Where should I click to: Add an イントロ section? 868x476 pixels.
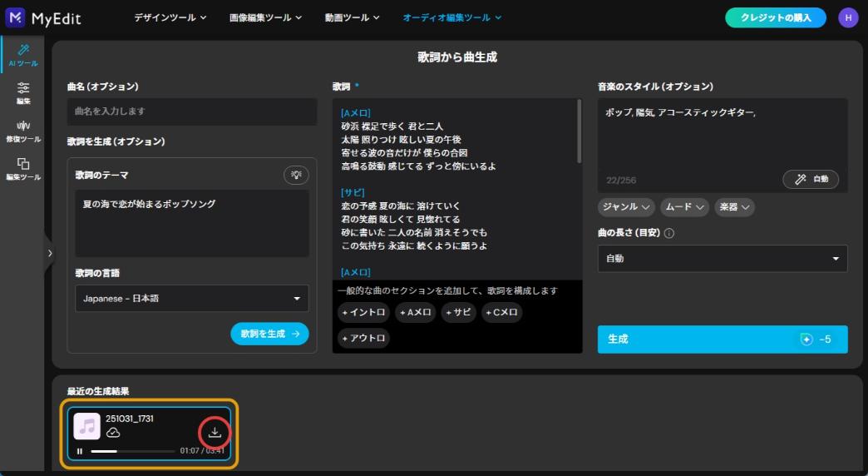363,313
